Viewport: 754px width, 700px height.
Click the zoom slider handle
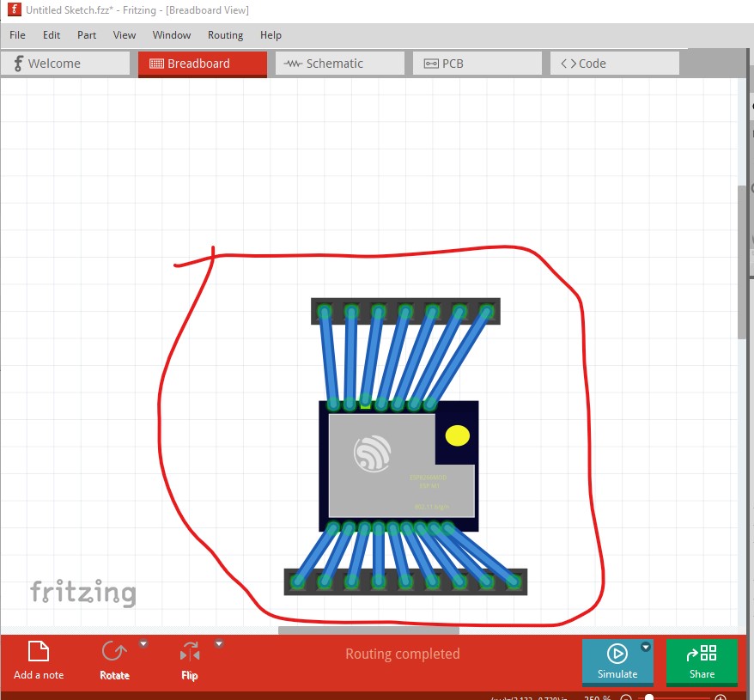point(650,698)
